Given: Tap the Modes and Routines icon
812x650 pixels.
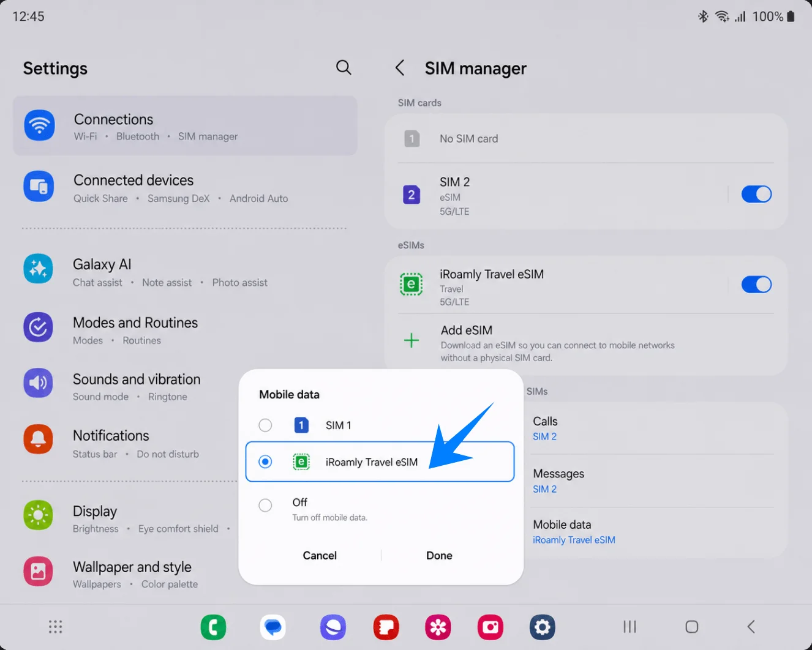Looking at the screenshot, I should pos(38,327).
